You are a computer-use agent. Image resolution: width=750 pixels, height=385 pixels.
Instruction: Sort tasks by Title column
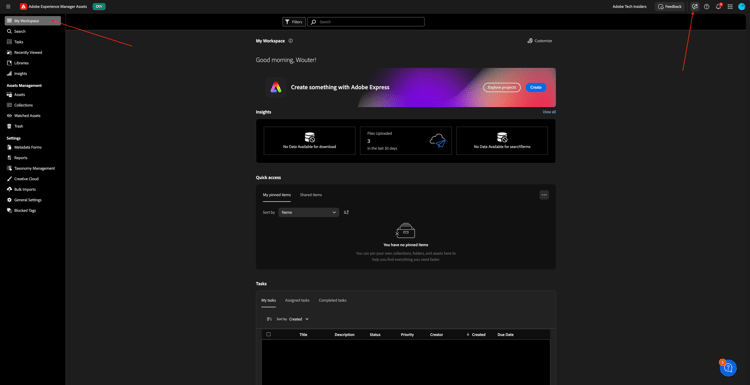point(303,335)
